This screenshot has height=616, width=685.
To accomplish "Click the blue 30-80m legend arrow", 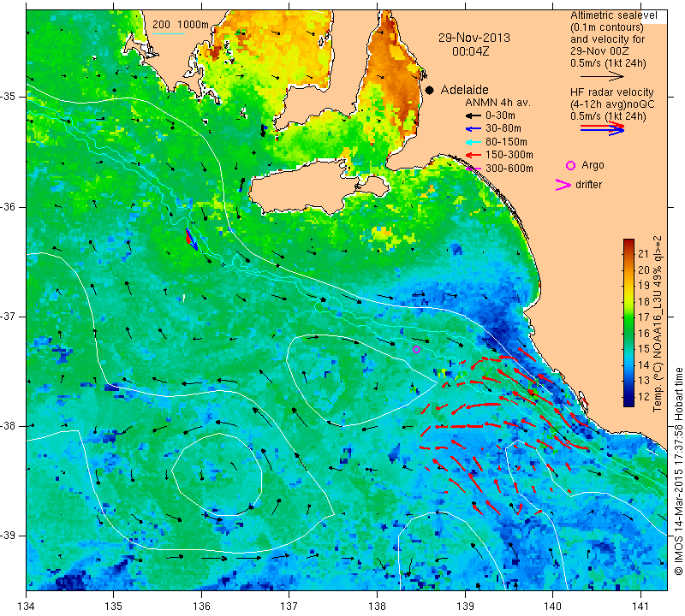I will click(473, 129).
